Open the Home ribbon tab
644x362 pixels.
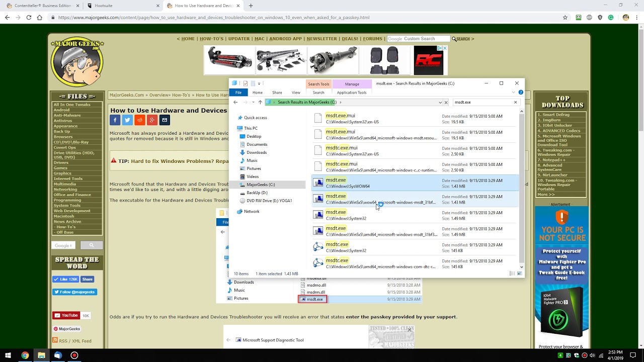[258, 93]
